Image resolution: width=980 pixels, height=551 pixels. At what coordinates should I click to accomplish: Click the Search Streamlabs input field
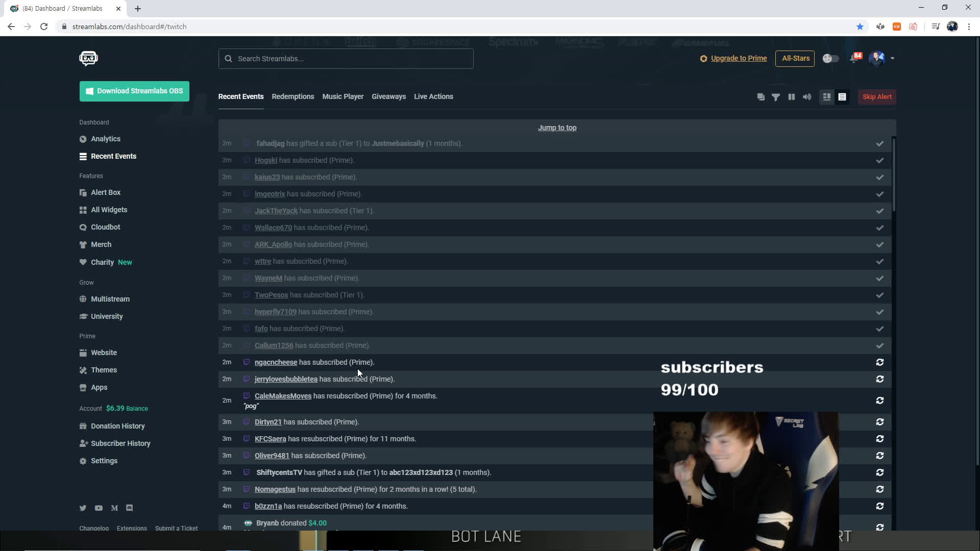[x=346, y=58]
